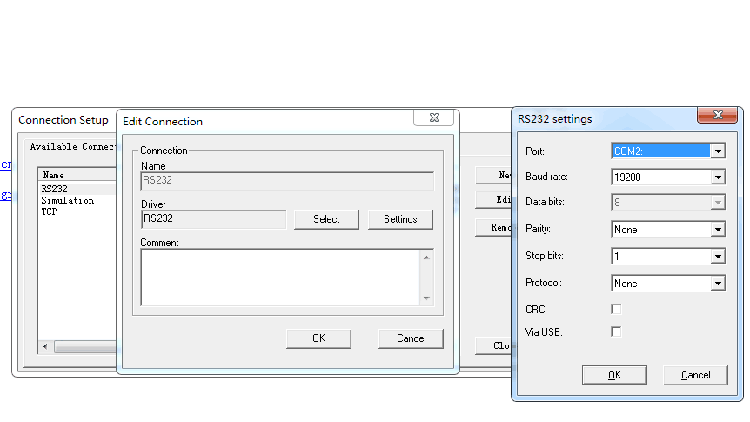
Task: Expand the Baud rate dropdown
Action: pyautogui.click(x=717, y=177)
